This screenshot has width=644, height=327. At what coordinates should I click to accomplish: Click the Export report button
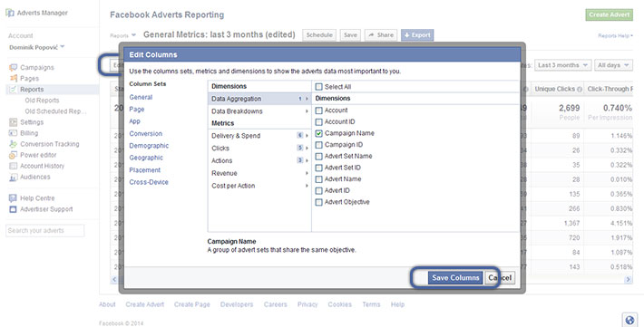pos(417,35)
